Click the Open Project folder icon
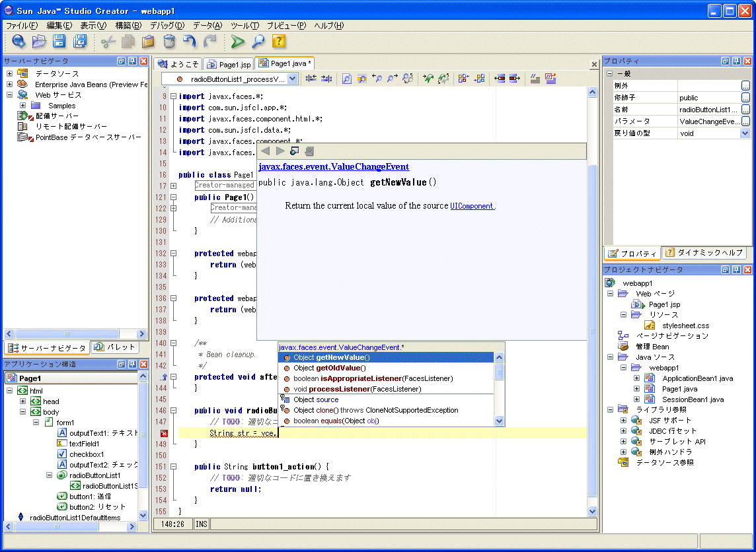Screen dimensions: 756x552 (39, 42)
